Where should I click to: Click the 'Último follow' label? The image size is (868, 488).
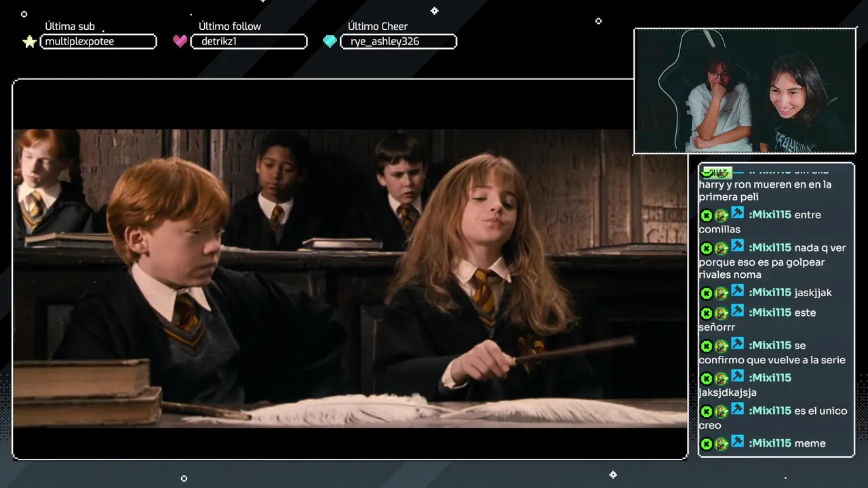(230, 26)
